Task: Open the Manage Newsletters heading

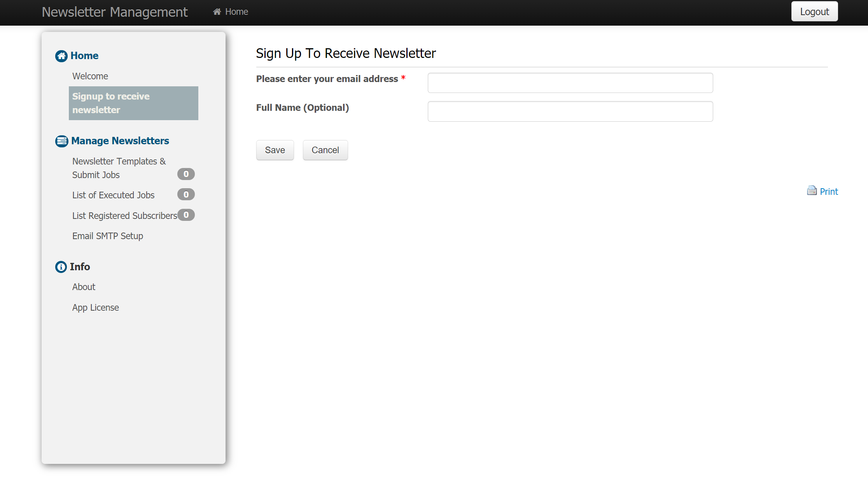Action: (x=120, y=141)
